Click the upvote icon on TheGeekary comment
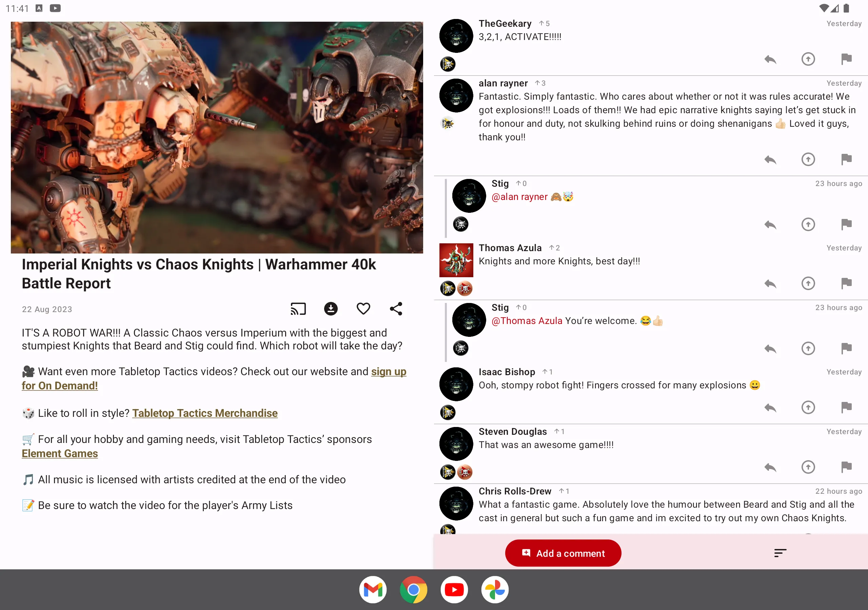 tap(808, 59)
